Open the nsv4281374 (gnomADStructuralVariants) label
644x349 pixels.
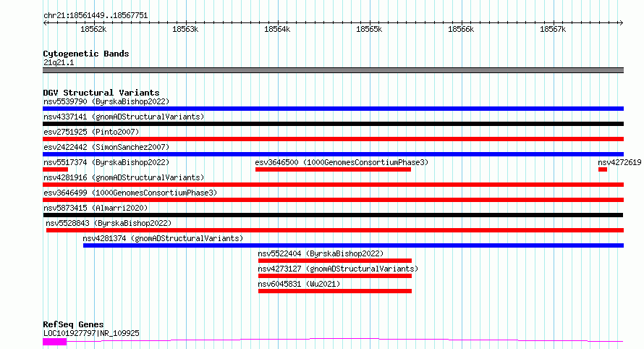tap(163, 238)
